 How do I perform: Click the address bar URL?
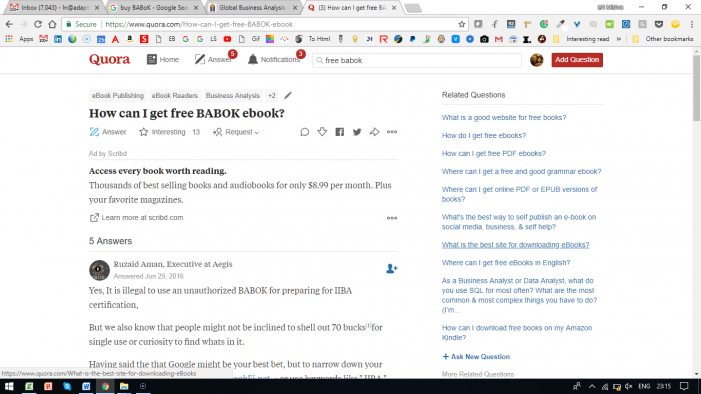(x=199, y=25)
